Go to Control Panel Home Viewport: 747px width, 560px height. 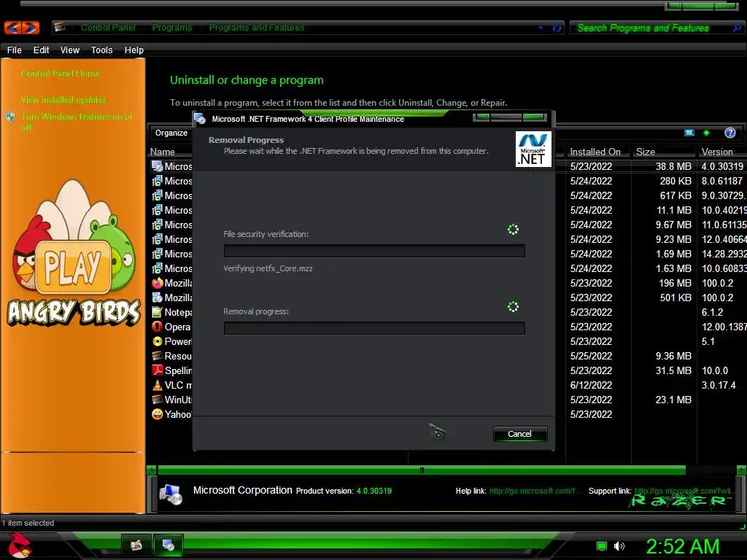tap(61, 74)
